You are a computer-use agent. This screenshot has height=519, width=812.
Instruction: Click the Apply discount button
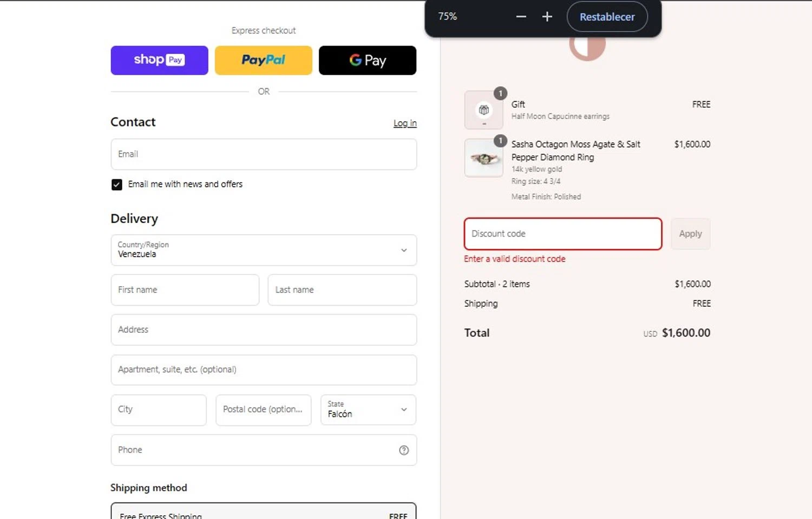tap(690, 234)
